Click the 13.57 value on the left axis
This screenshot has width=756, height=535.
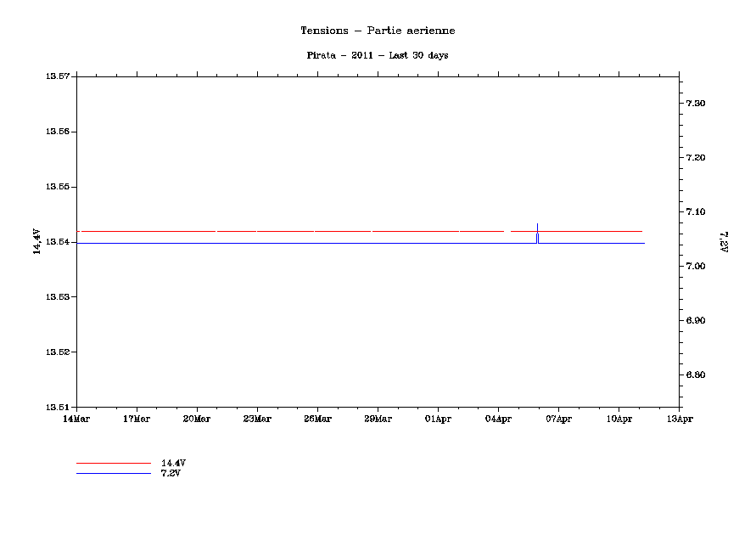point(57,76)
